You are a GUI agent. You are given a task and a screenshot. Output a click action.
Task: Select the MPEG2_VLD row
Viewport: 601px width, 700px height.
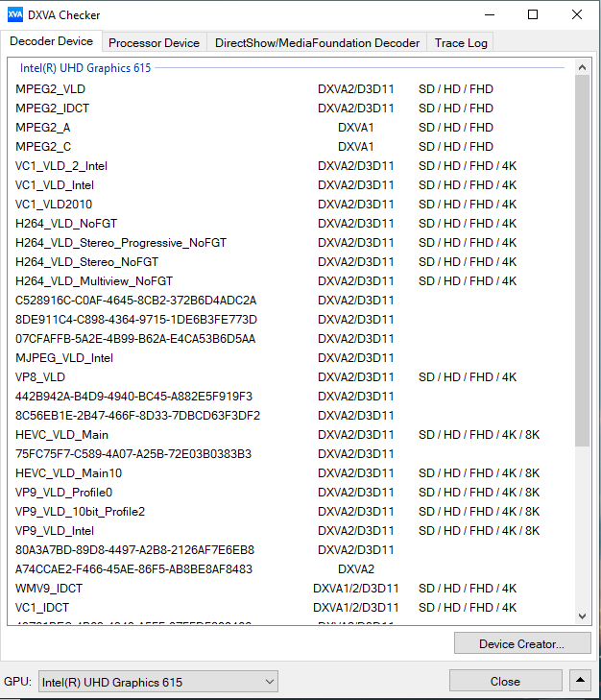290,89
